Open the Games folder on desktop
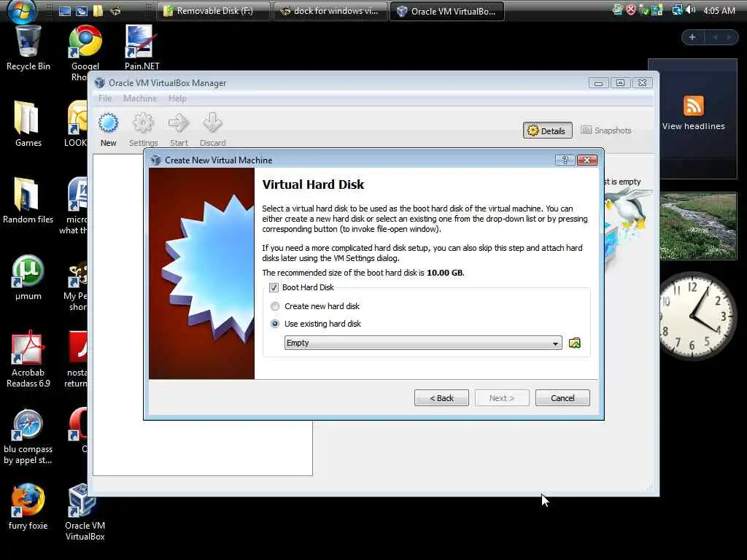 [x=28, y=118]
